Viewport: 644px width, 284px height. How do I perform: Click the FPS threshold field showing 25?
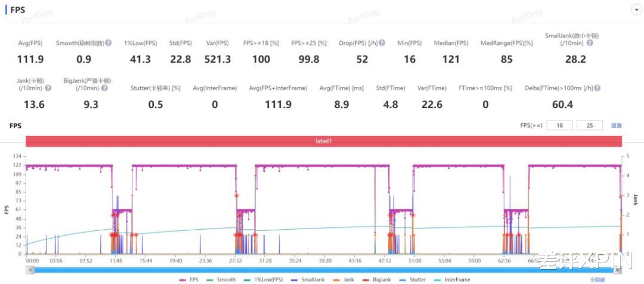(590, 125)
